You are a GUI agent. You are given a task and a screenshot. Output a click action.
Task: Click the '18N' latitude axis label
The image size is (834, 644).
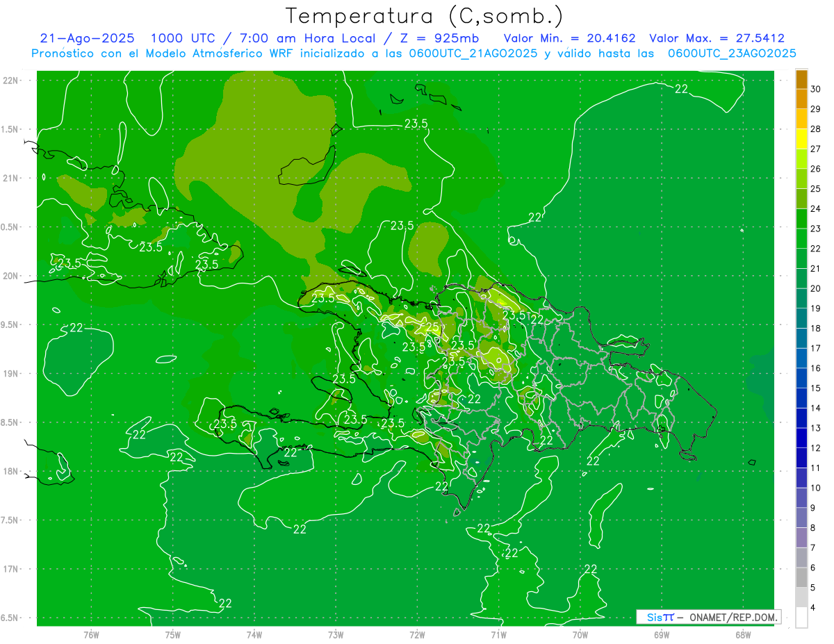tap(11, 471)
